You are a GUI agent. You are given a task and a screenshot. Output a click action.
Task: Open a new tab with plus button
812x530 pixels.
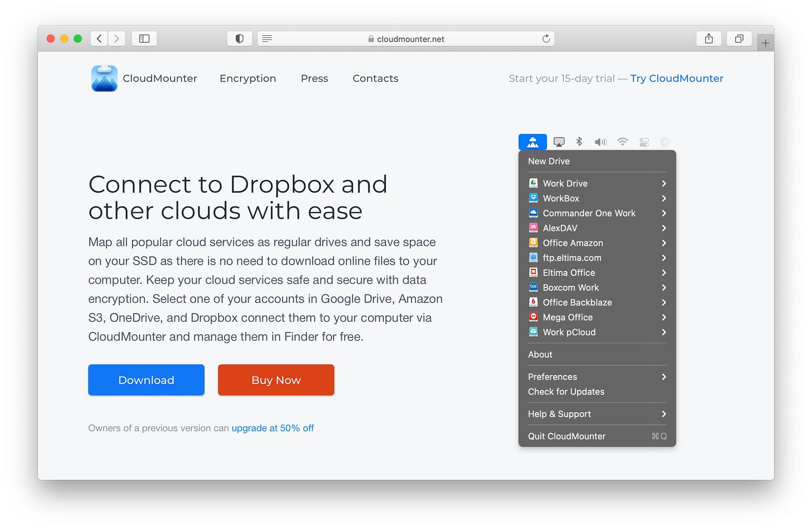coord(765,43)
